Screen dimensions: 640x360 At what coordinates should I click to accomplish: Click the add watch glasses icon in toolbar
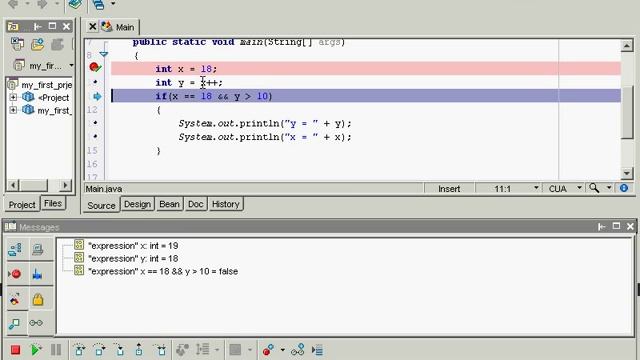tap(298, 350)
